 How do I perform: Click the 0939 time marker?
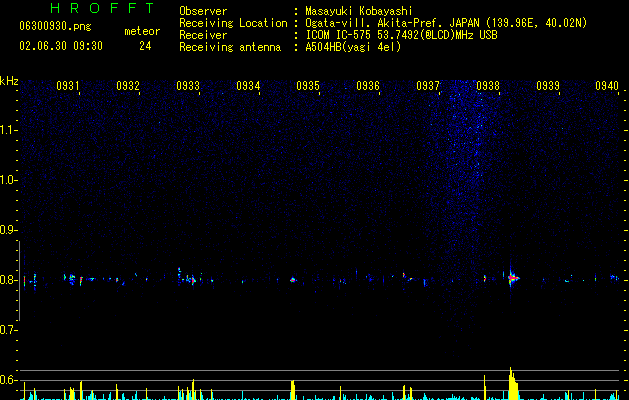click(548, 85)
